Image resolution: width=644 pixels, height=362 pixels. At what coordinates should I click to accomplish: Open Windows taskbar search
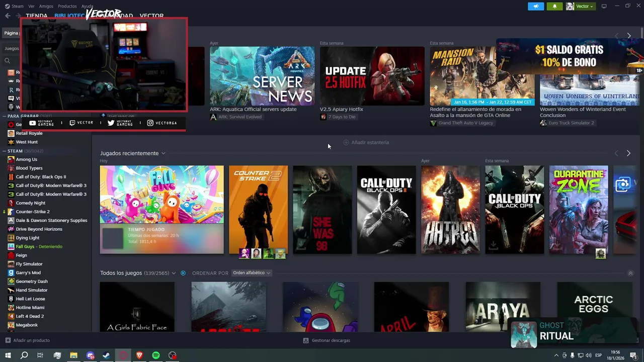coord(24,355)
